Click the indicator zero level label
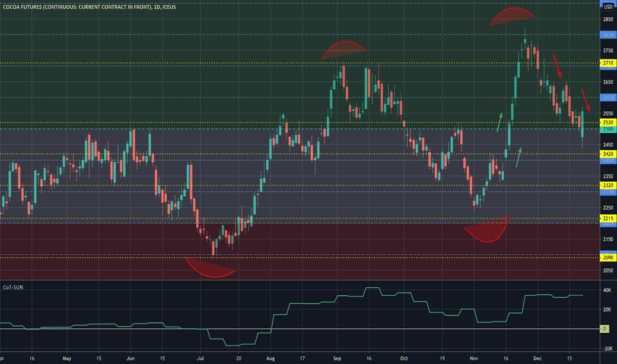Viewport: 617px width, 364px height. (x=604, y=329)
